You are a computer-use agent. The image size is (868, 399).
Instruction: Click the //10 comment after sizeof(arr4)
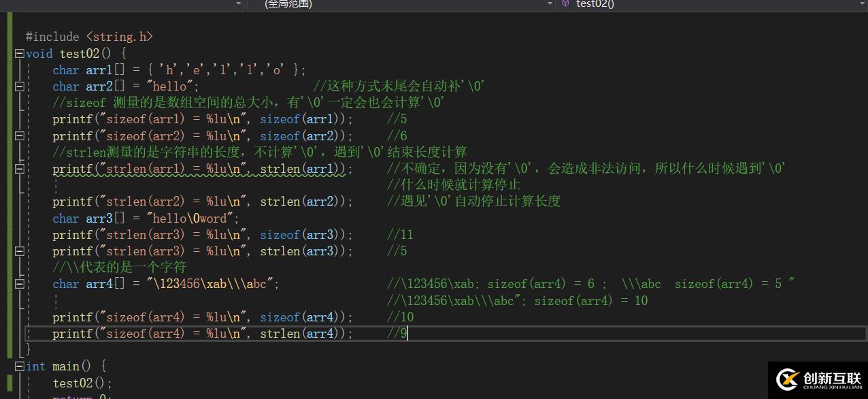tap(401, 317)
